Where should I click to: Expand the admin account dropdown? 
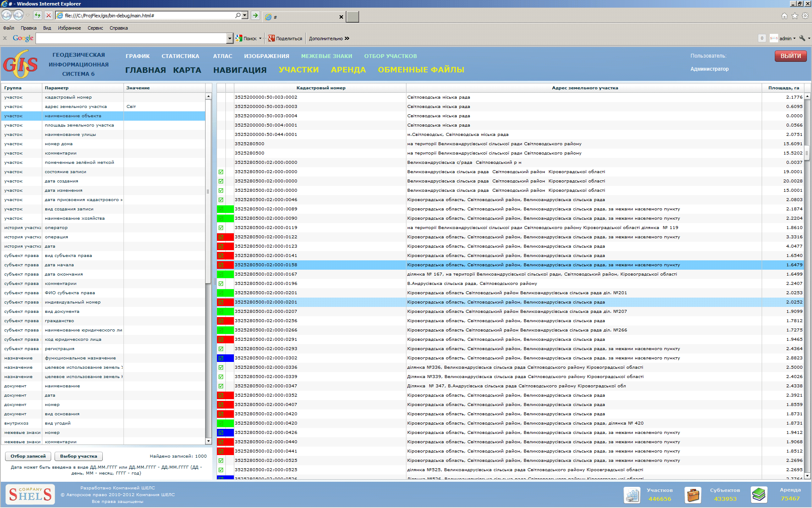[794, 39]
